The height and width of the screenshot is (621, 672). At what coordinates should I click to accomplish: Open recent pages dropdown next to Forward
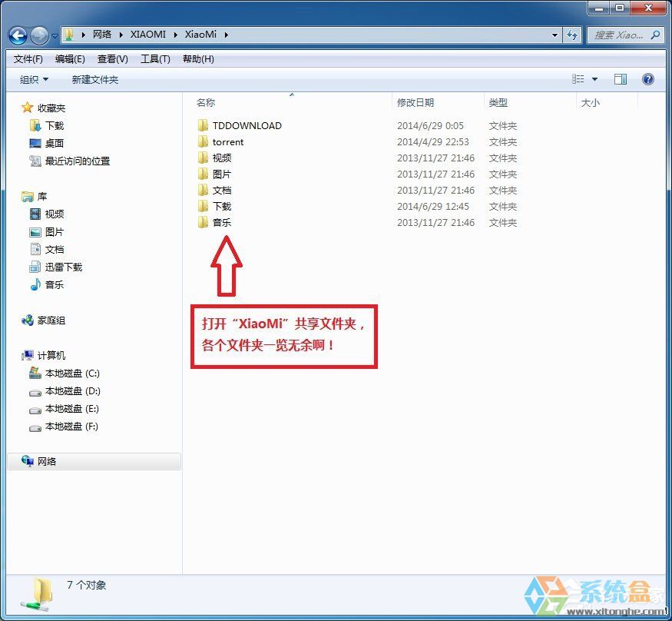[55, 35]
